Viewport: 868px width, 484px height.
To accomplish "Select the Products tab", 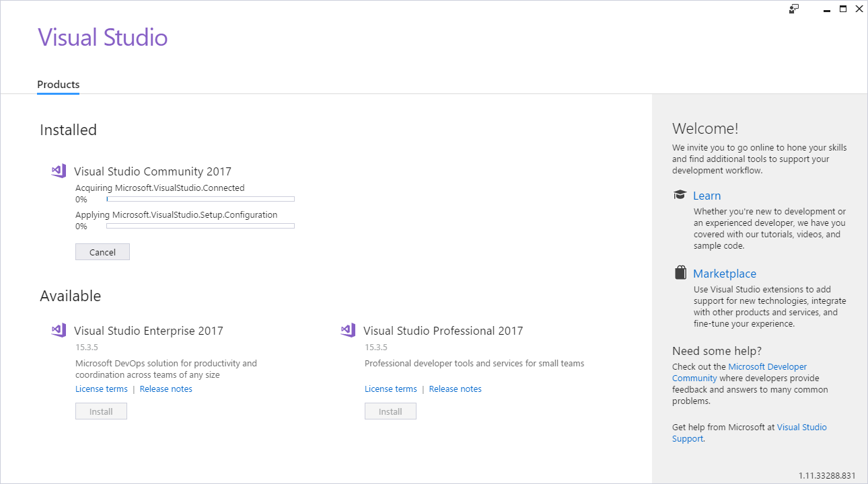I will click(59, 85).
